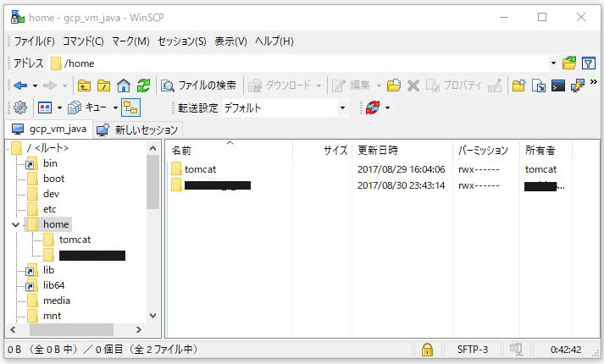Go to the home directory icon
The width and height of the screenshot is (604, 364).
point(124,85)
